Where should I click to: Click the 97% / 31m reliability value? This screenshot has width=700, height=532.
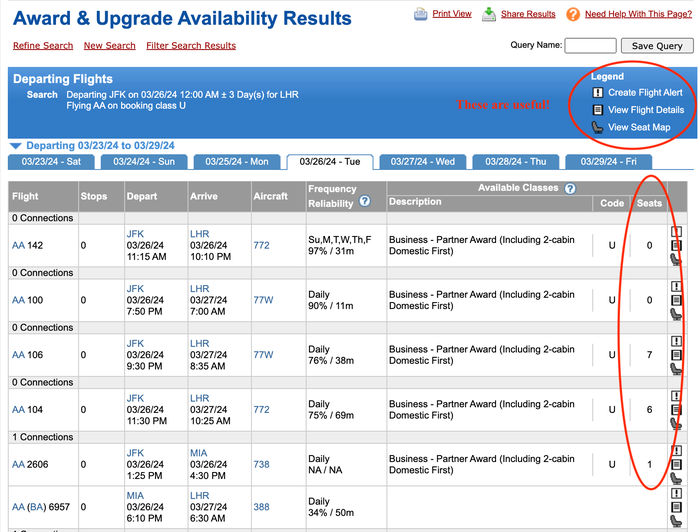pyautogui.click(x=331, y=251)
